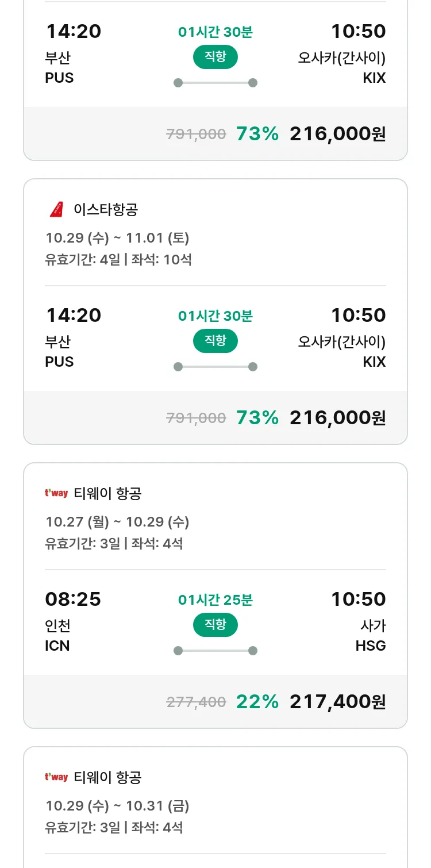
Task: Tap the t'way logo on the 10.29 (수) ~ 10.31 (금) card
Action: pos(56,777)
